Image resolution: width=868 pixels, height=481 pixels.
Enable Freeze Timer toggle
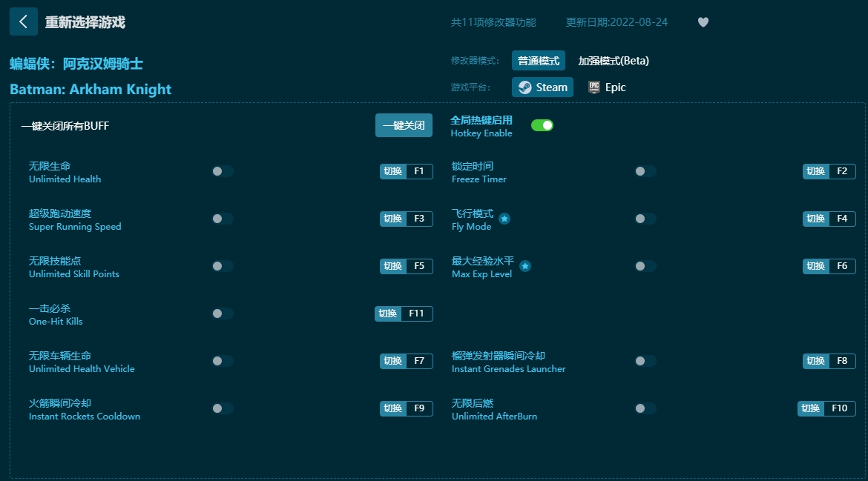coord(645,171)
